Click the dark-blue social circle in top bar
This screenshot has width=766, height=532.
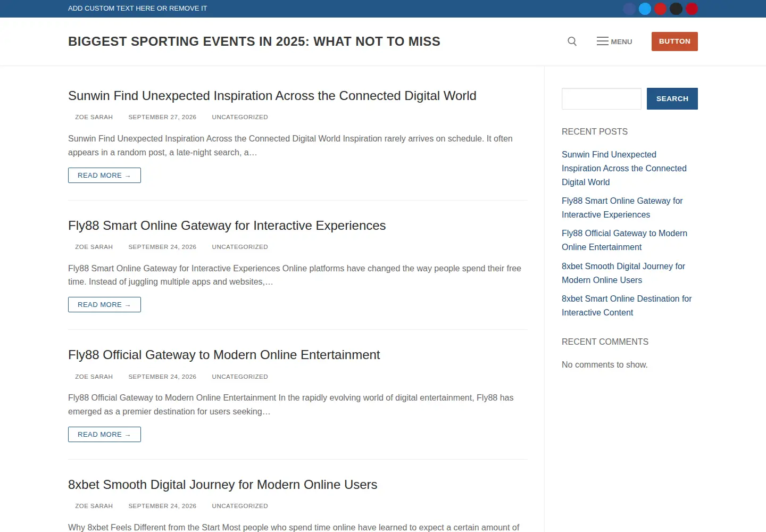pyautogui.click(x=629, y=9)
